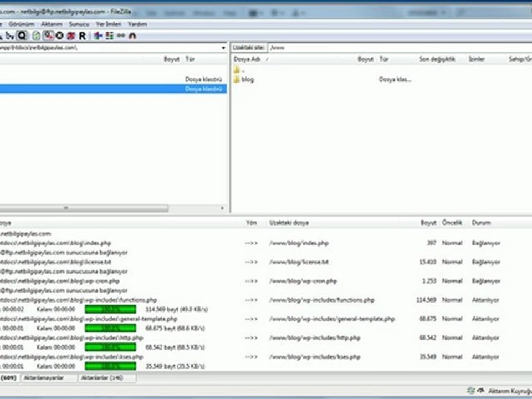
Task: Toggle processing of the transfer queue icon
Action: tap(48, 35)
